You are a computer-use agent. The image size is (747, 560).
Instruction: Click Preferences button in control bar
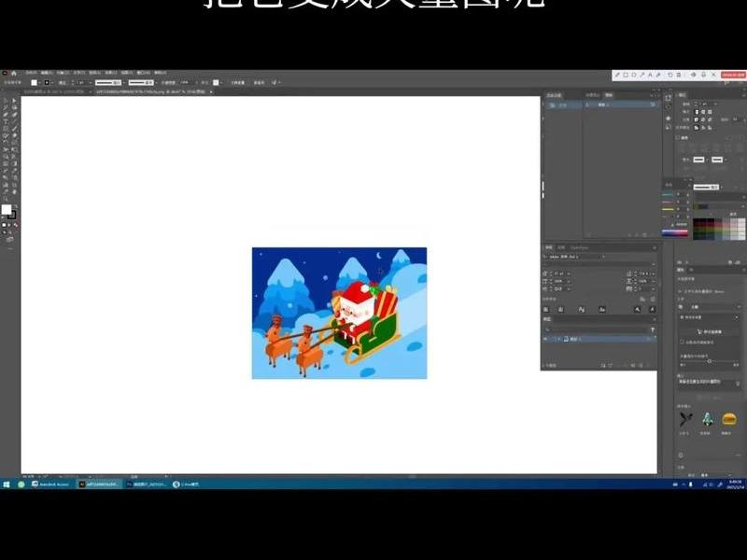pyautogui.click(x=259, y=83)
